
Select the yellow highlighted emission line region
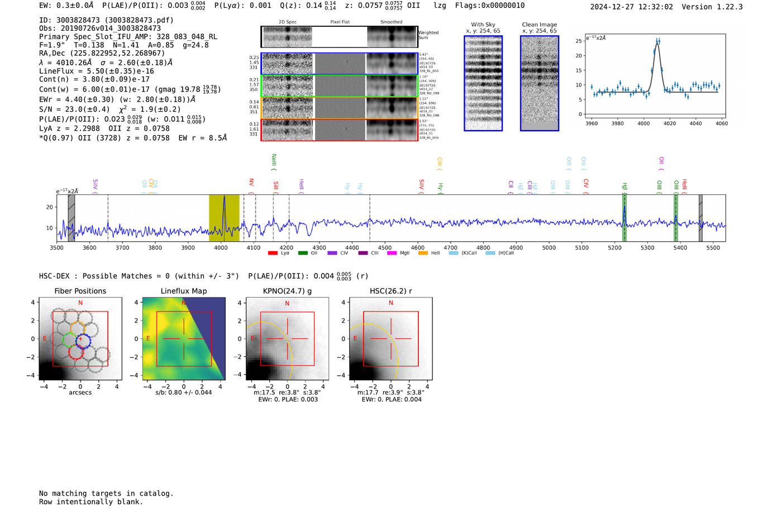pos(224,218)
